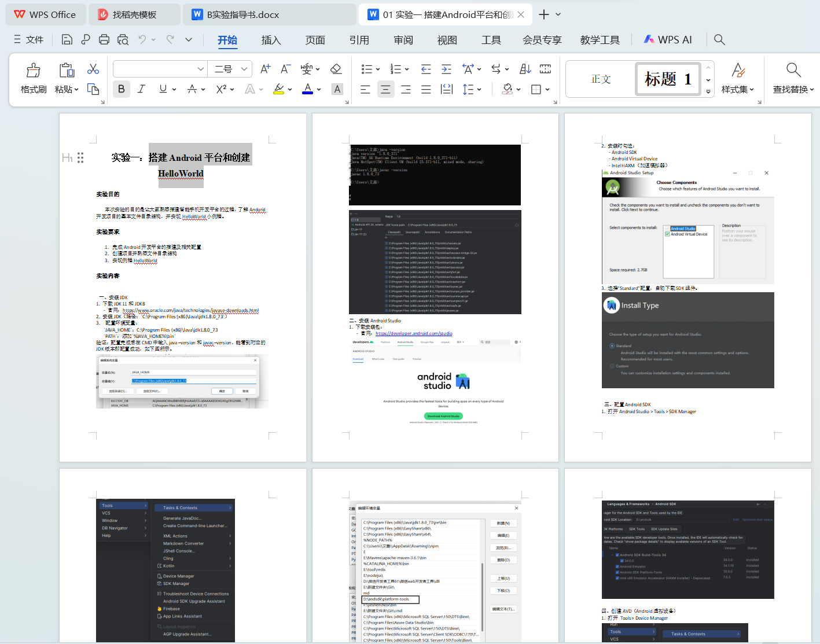Apply the 标题 1 heading style
The image size is (820, 644).
[668, 79]
